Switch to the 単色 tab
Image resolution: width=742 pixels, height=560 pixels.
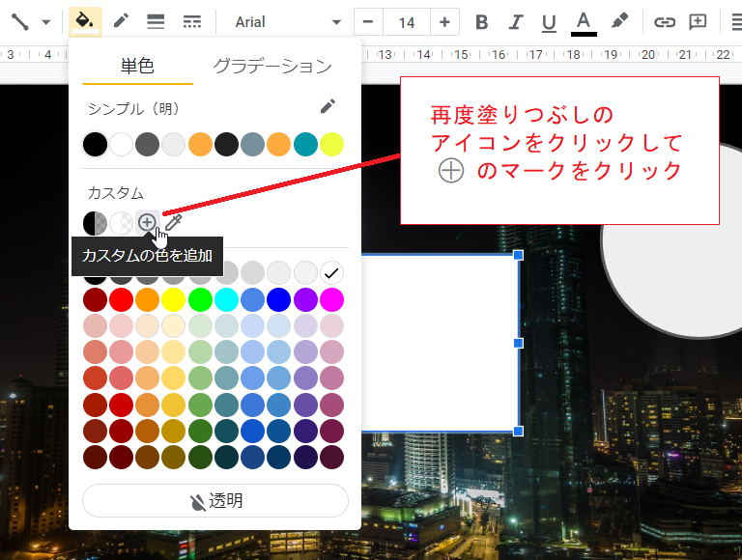(137, 66)
